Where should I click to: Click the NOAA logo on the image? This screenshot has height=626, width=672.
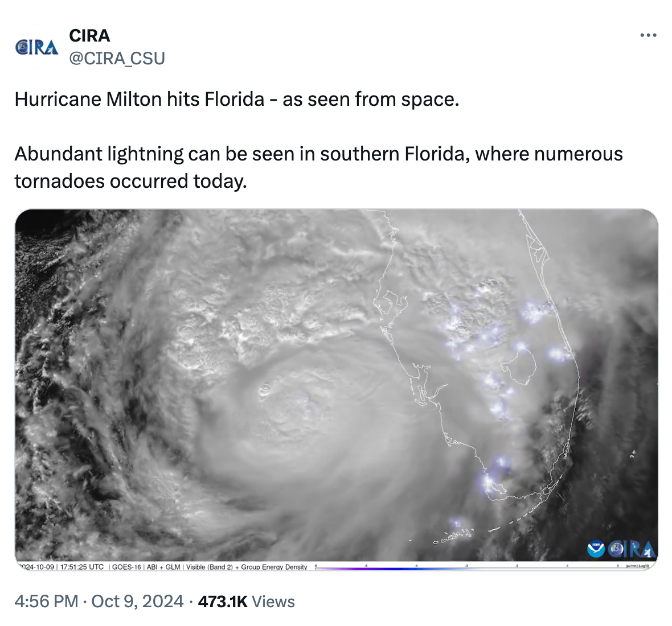click(596, 549)
